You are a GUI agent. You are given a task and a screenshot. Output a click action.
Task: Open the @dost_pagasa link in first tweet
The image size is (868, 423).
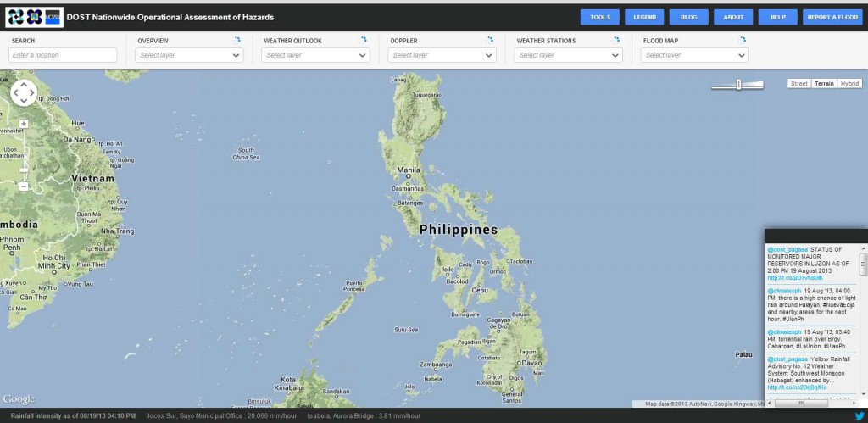tap(787, 250)
